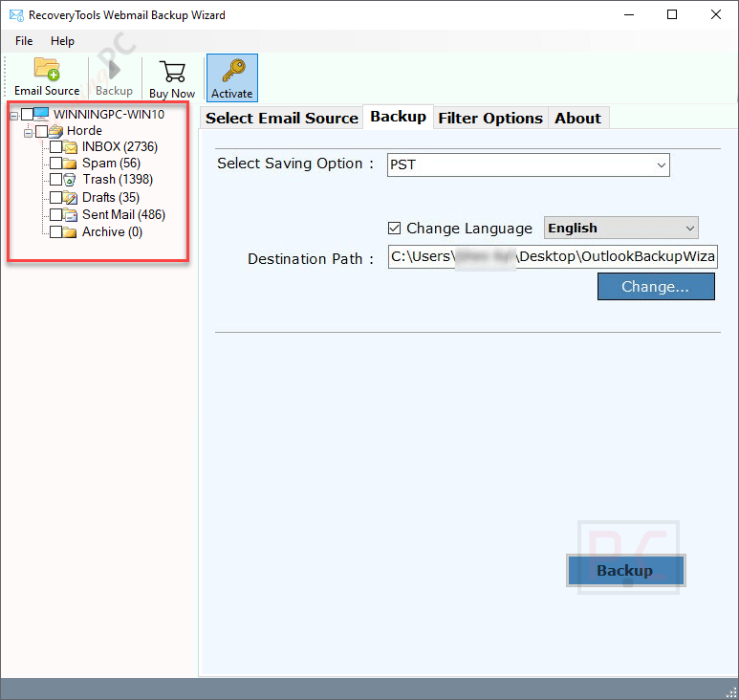Tick the Sent Mail (486) checkbox
Image resolution: width=739 pixels, height=700 pixels.
click(56, 214)
